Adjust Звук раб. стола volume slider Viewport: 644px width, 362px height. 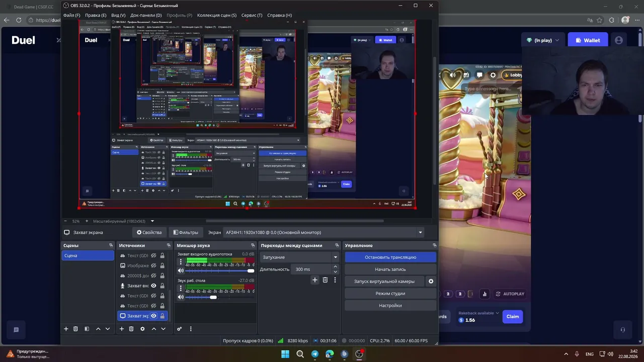pyautogui.click(x=220, y=297)
